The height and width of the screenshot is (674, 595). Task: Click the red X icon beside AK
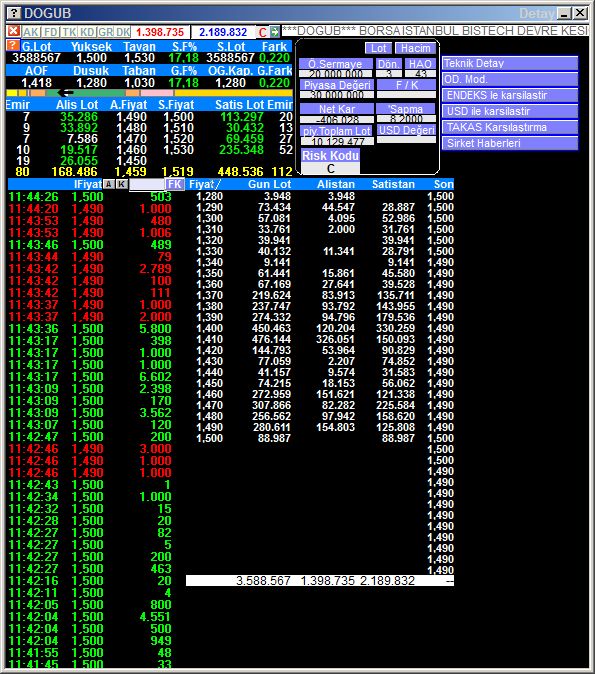pos(13,31)
